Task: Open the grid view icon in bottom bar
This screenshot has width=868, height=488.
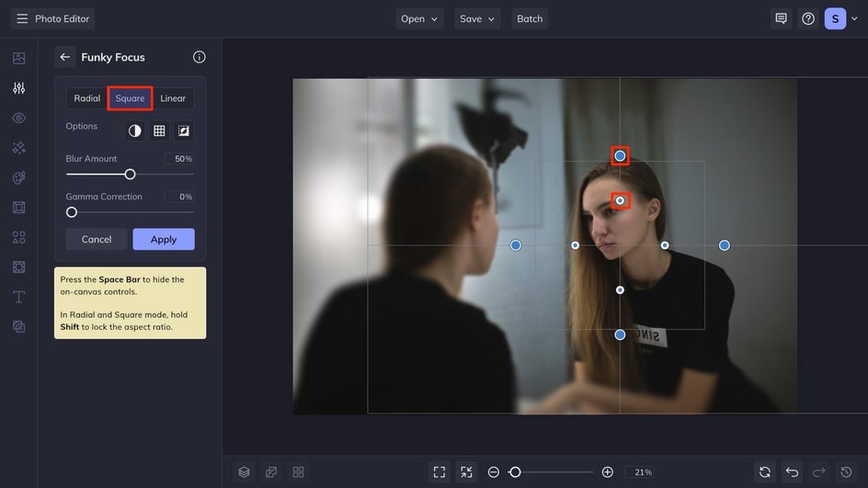Action: (x=298, y=472)
